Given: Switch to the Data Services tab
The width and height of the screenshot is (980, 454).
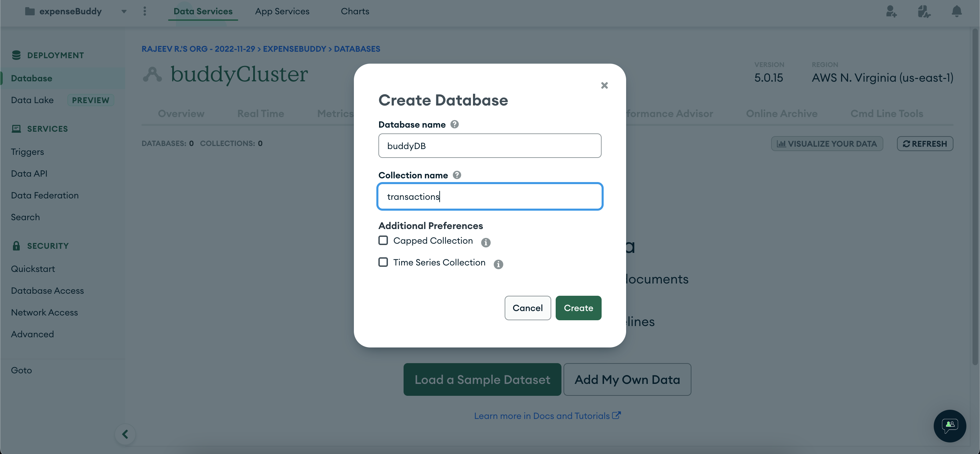Looking at the screenshot, I should pos(203,12).
